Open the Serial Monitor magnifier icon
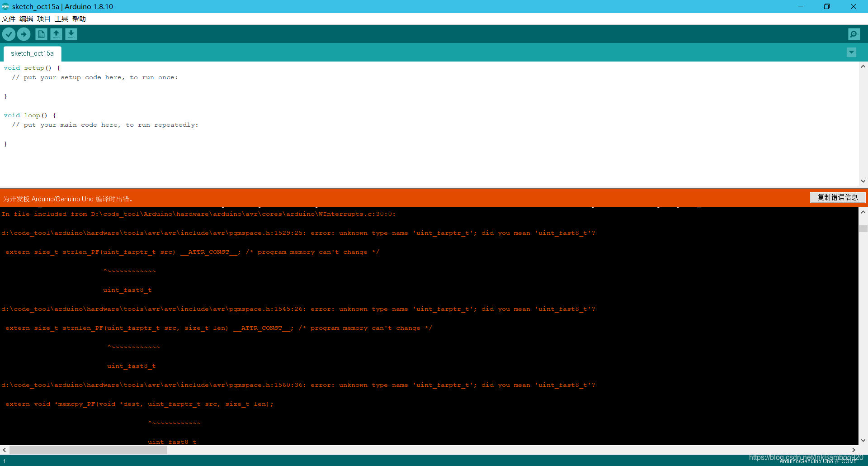Screen dimensions: 868x466 [x=854, y=34]
